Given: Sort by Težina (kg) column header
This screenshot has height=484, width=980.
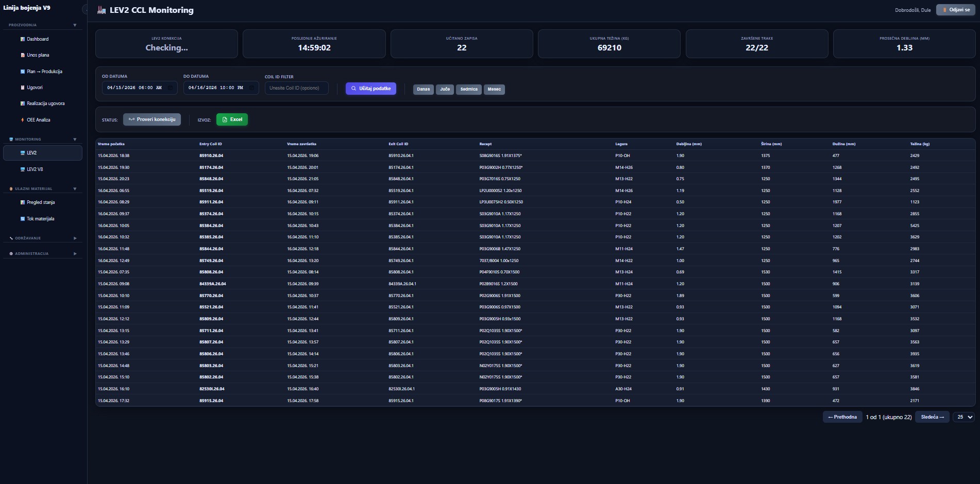Looking at the screenshot, I should (x=920, y=144).
